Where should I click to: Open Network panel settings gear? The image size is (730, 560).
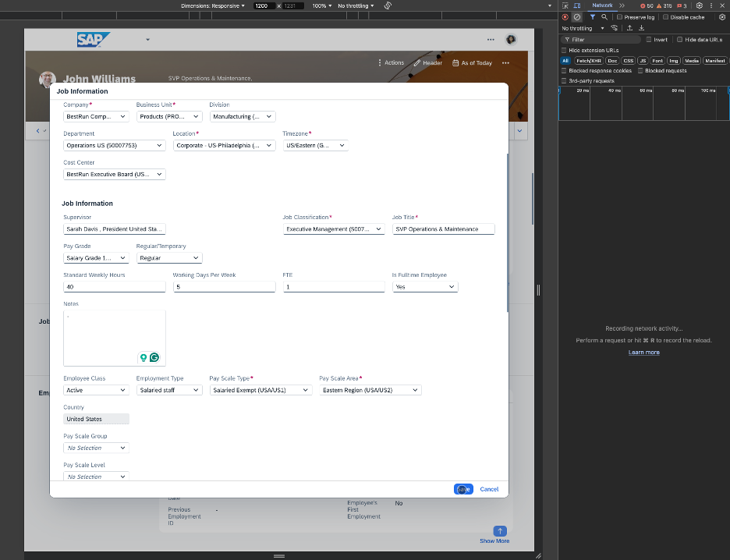[722, 17]
